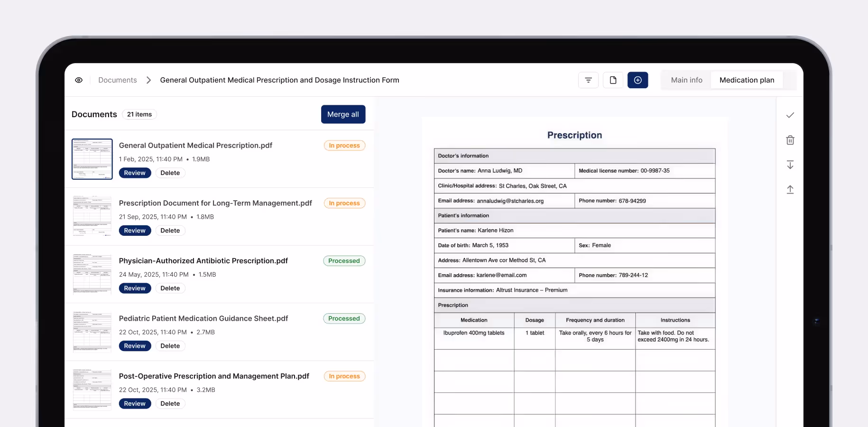The image size is (868, 427).
Task: Click Take orally, every 6 hours cell
Action: [x=595, y=338]
